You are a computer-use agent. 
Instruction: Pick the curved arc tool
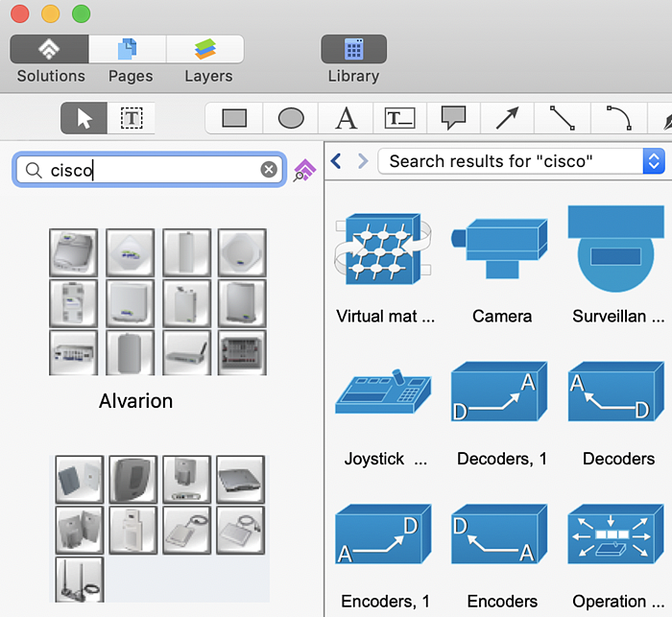(x=617, y=118)
